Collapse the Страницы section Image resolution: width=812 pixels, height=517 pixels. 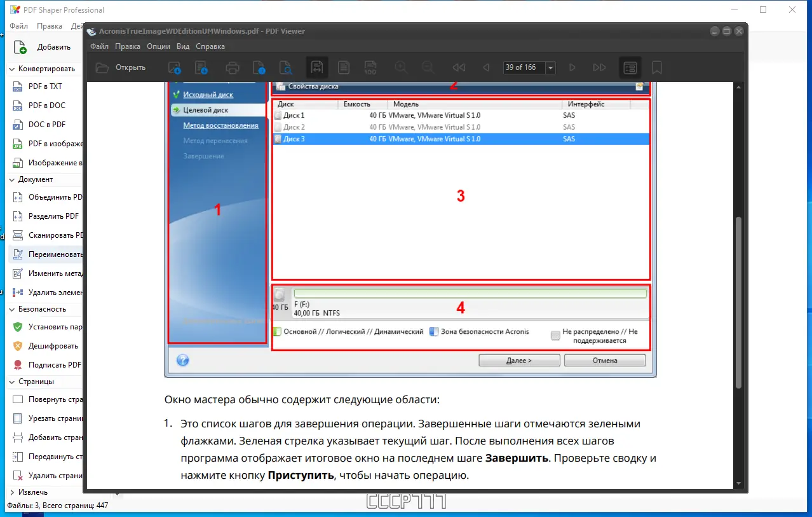point(11,382)
